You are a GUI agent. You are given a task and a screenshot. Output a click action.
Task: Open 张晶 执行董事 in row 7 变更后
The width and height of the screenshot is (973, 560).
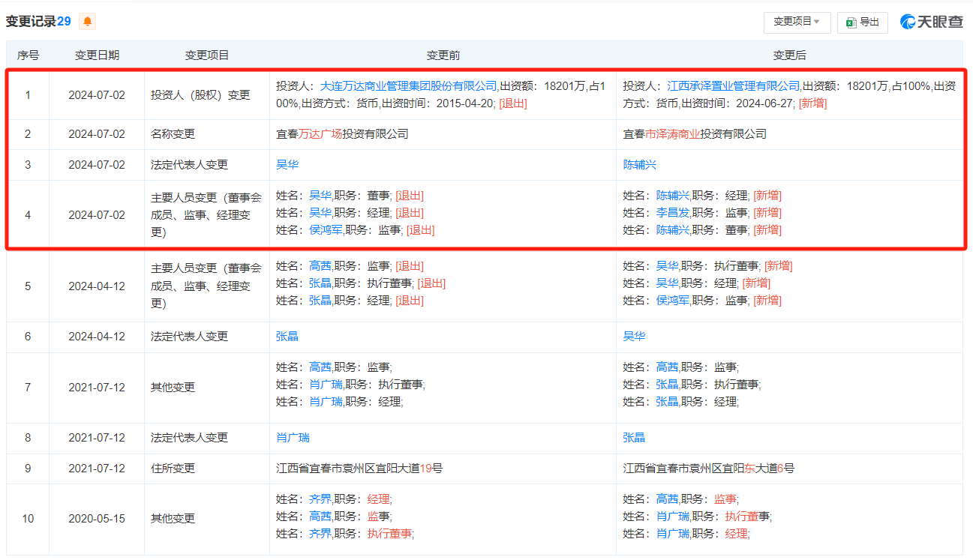(668, 385)
